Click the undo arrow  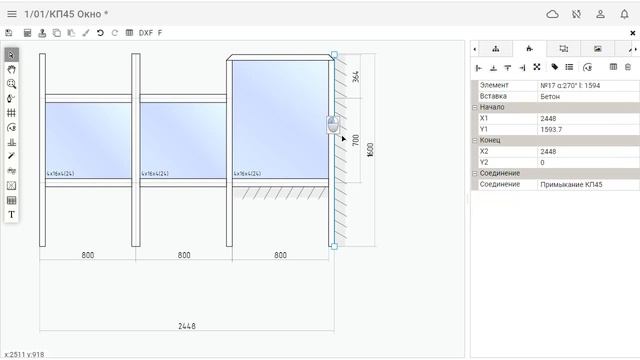[100, 33]
